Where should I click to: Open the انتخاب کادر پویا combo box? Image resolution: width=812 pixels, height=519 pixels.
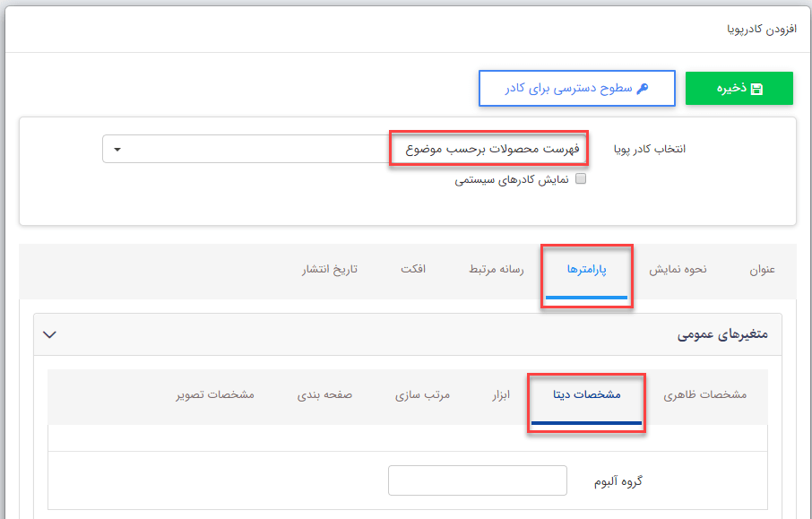coord(345,149)
